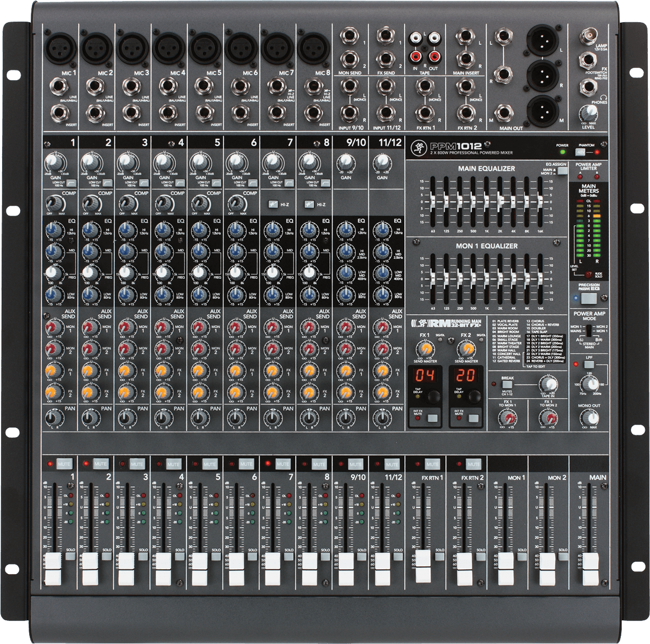This screenshot has height=644, width=650.
Task: Mute the FX RTN 2 strip
Action: 473,464
